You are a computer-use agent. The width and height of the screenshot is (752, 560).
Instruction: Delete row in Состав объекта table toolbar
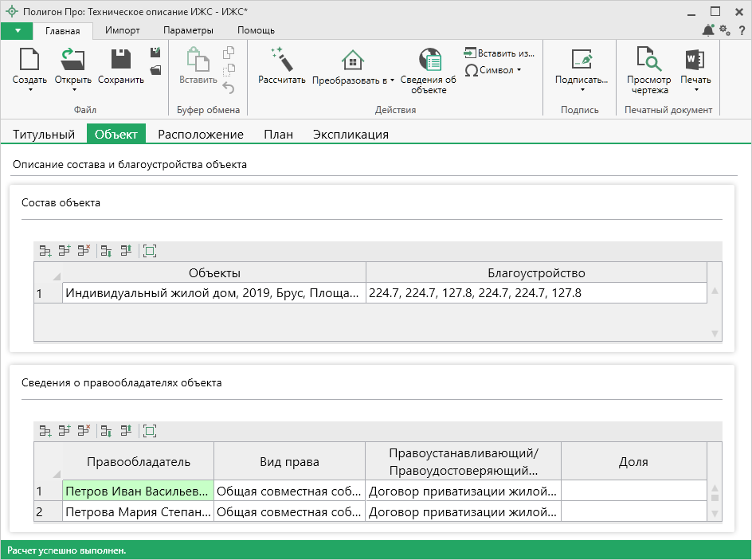coord(83,251)
